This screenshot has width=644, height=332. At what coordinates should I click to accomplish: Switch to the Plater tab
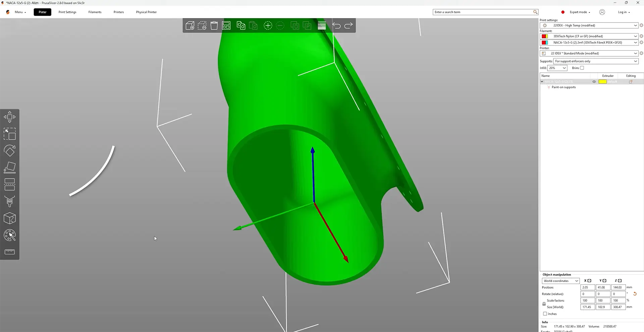click(42, 12)
